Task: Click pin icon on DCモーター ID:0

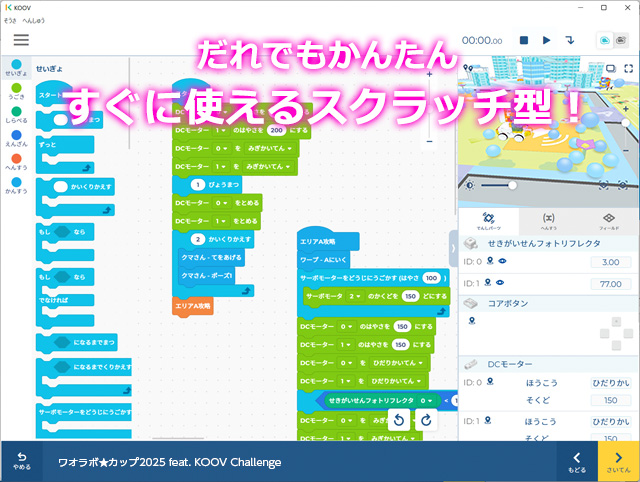Action: [490, 382]
